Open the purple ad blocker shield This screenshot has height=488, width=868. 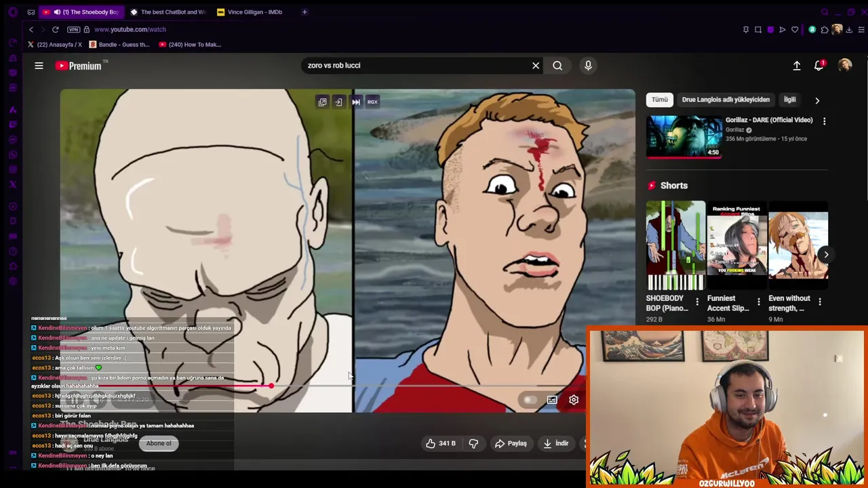pos(770,30)
